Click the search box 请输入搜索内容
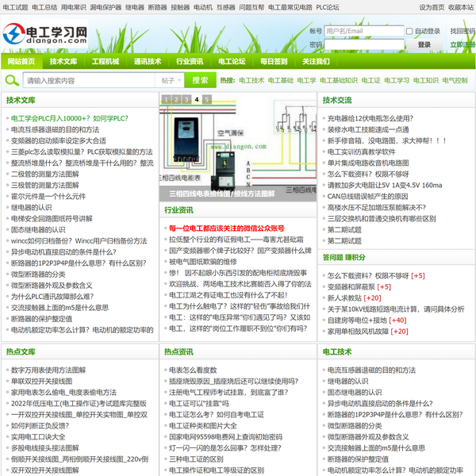The height and width of the screenshot is (476, 476). pyautogui.click(x=87, y=80)
